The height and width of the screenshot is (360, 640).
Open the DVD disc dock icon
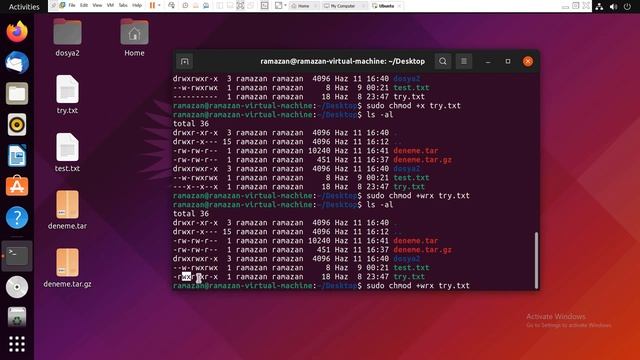pos(17,287)
